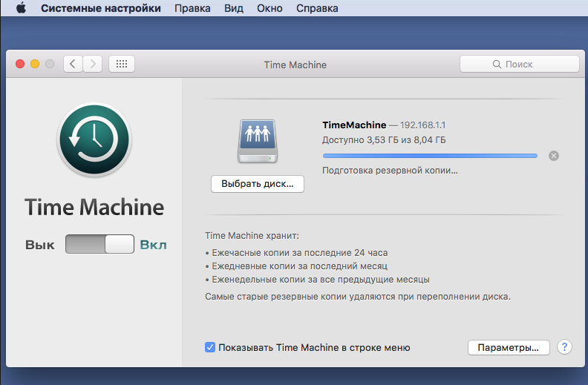This screenshot has width=588, height=385.
Task: Click the Выбрать диск button
Action: (x=258, y=184)
